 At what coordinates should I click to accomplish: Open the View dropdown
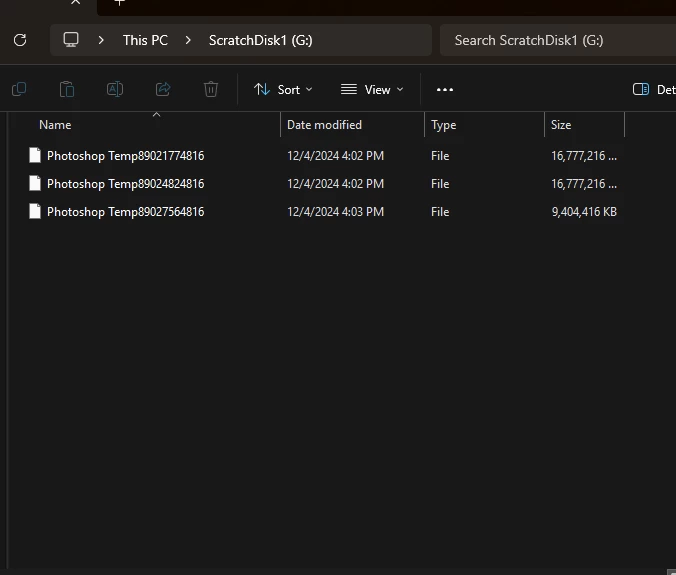pos(372,90)
